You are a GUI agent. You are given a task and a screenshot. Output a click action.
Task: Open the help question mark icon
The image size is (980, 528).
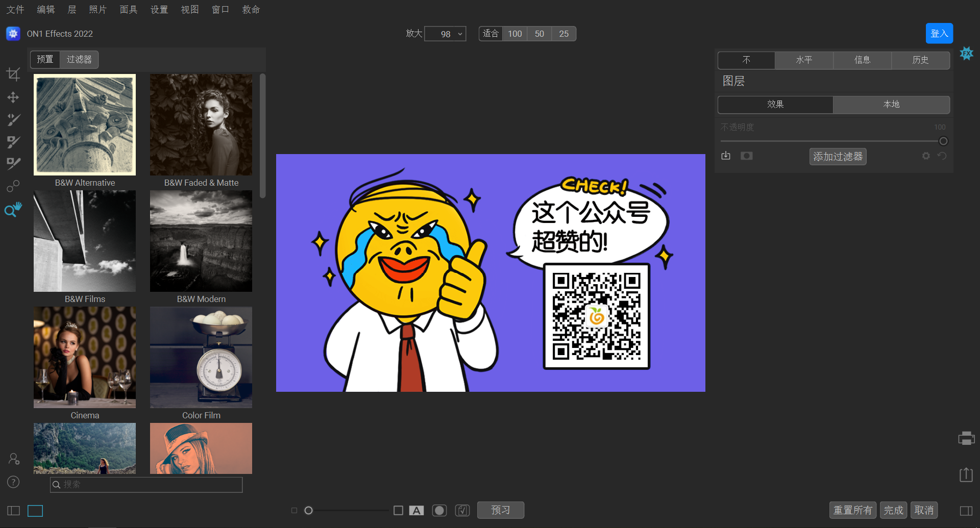(13, 482)
